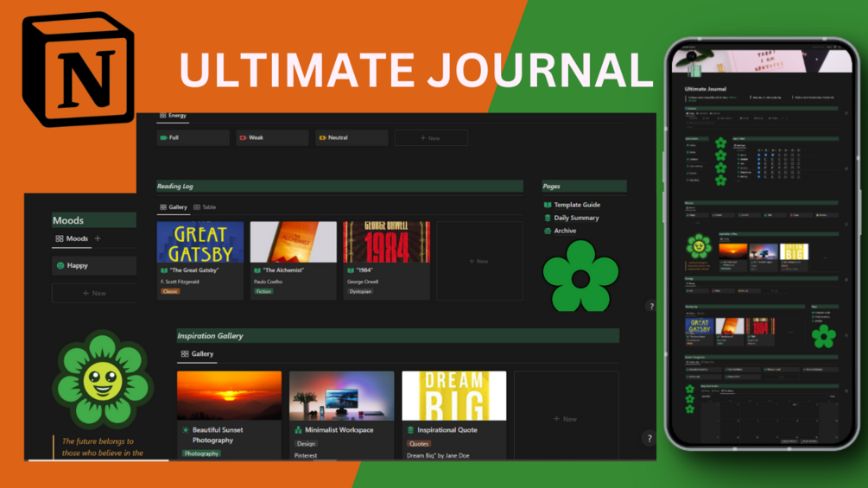868x488 pixels.
Task: Open Dream Big quote thumbnail
Action: tap(454, 396)
